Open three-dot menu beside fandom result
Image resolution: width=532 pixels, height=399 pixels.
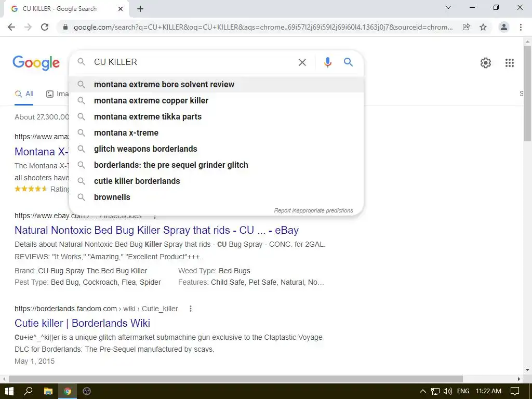(x=190, y=309)
